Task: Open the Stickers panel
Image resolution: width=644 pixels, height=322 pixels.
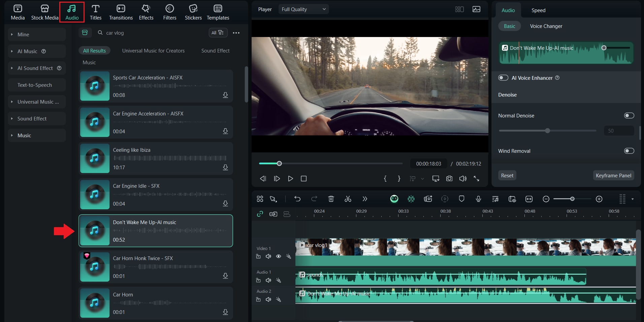Action: (x=193, y=12)
